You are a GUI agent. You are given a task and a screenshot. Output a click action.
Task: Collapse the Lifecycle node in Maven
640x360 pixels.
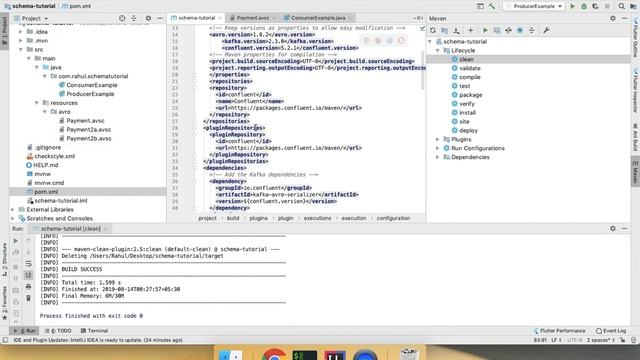point(438,51)
